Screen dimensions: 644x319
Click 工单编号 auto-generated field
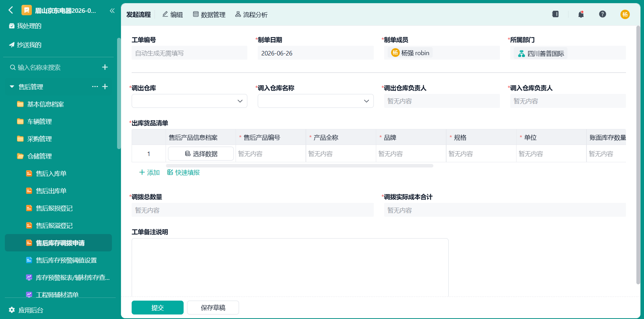189,53
